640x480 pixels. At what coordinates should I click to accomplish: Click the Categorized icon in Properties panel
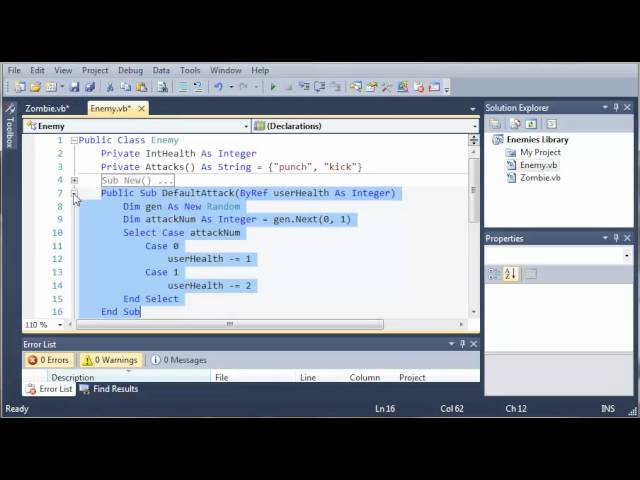(494, 274)
